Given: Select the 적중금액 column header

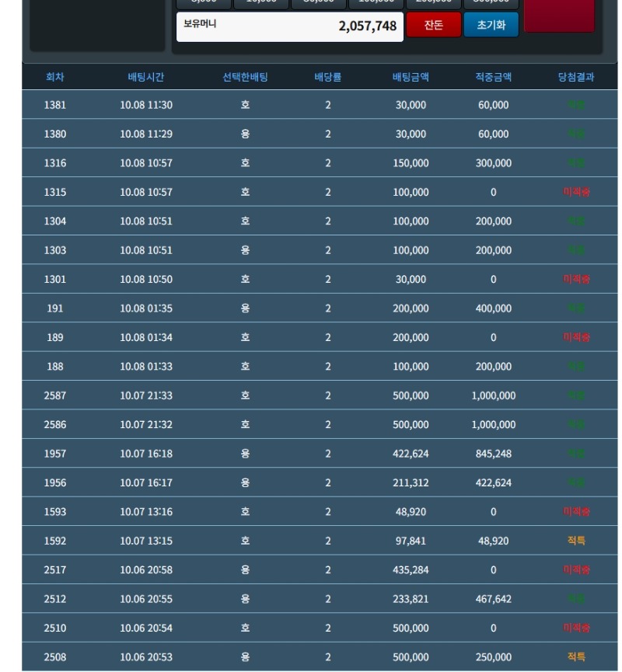Looking at the screenshot, I should point(493,77).
